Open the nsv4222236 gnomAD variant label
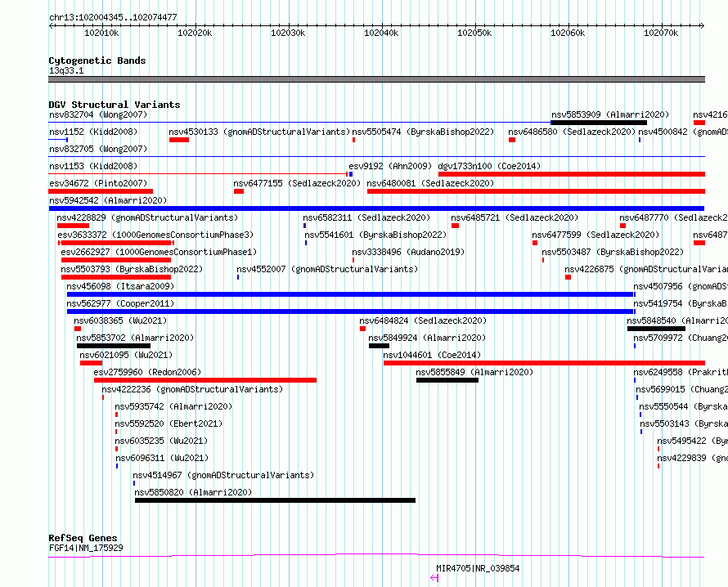 pyautogui.click(x=192, y=389)
